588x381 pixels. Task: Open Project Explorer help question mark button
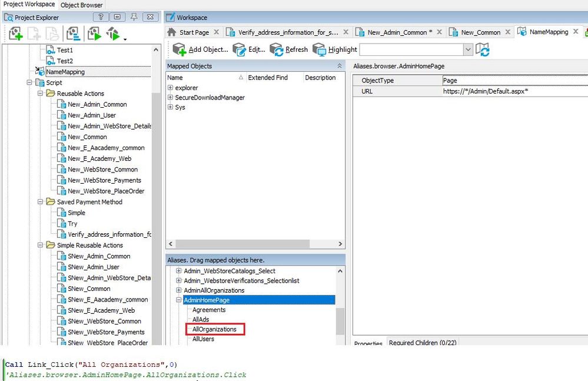101,17
